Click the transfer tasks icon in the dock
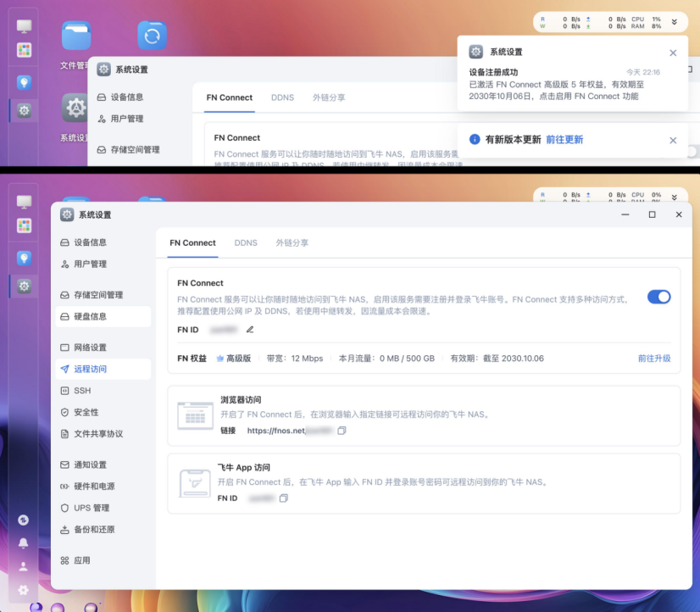The width and height of the screenshot is (700, 612). click(x=23, y=520)
